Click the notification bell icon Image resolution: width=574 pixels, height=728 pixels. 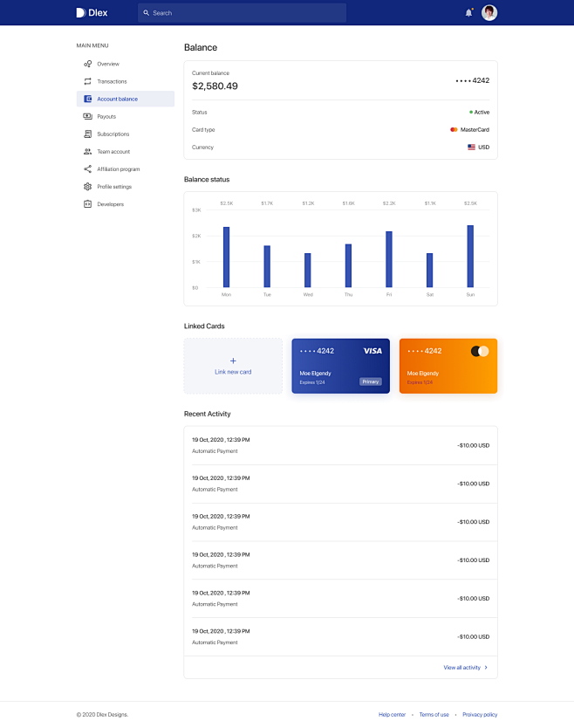(468, 13)
